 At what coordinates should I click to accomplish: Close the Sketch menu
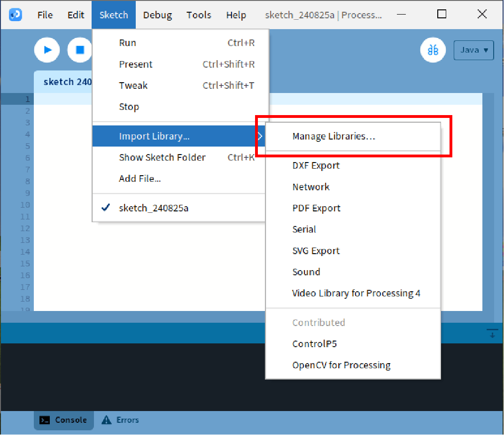114,15
